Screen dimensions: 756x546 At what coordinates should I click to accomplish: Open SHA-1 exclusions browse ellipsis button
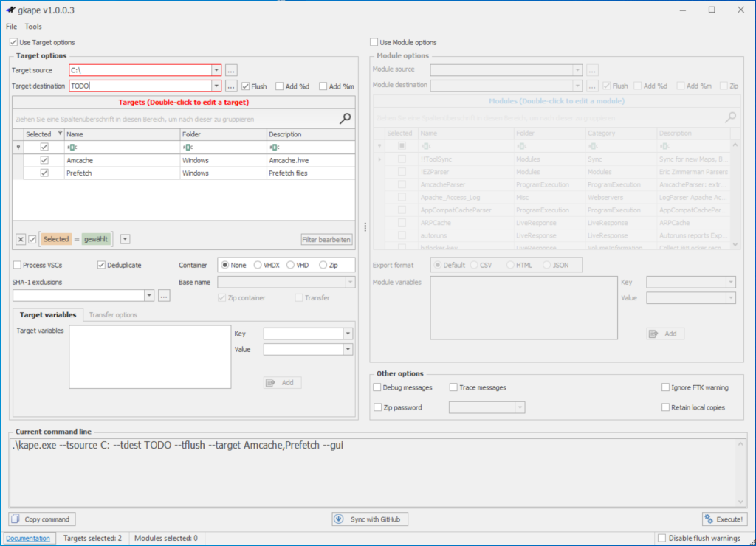click(x=164, y=296)
